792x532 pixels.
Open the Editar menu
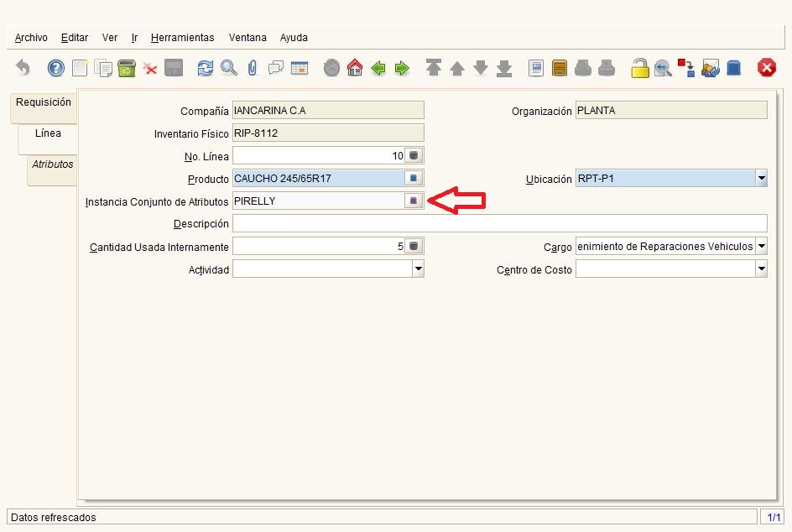pos(75,38)
